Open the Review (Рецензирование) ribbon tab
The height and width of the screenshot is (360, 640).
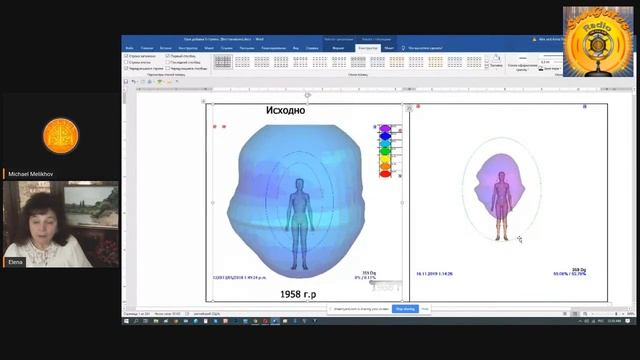click(x=273, y=48)
